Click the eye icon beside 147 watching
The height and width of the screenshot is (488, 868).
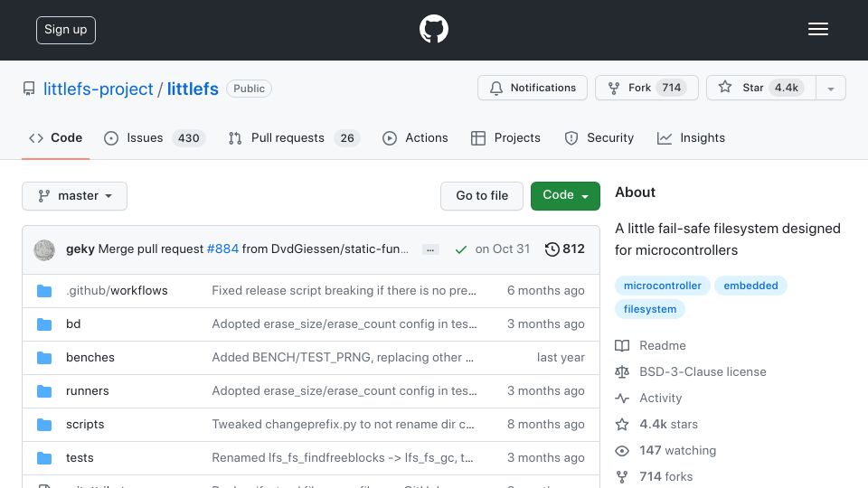622,451
